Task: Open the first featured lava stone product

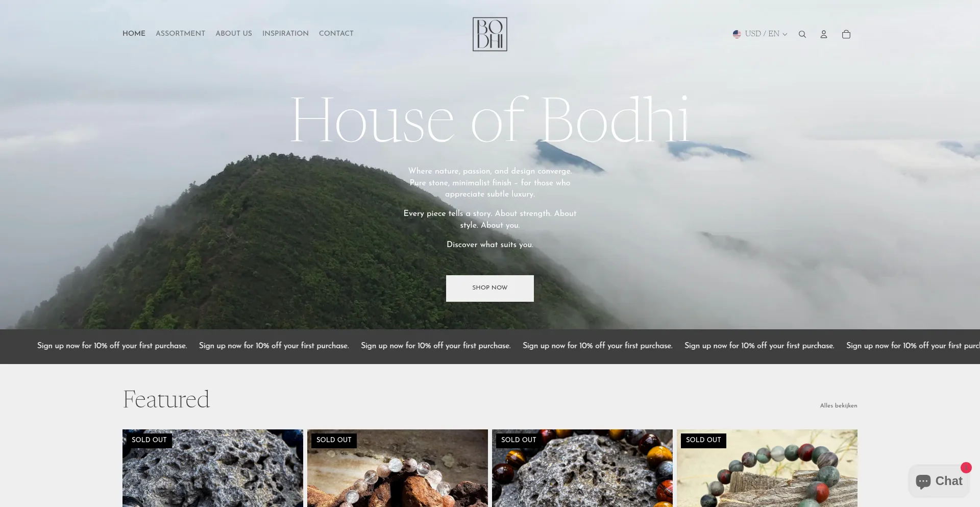Action: pyautogui.click(x=213, y=468)
